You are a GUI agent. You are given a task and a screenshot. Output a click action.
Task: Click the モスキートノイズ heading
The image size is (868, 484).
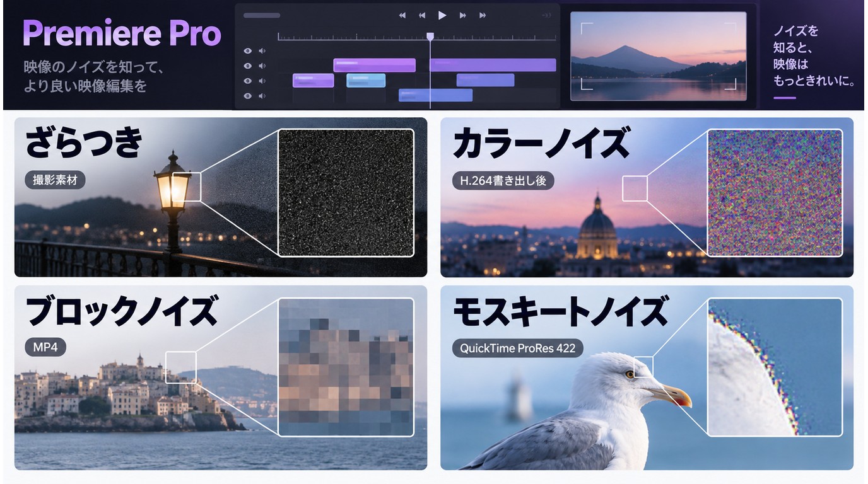pos(560,311)
